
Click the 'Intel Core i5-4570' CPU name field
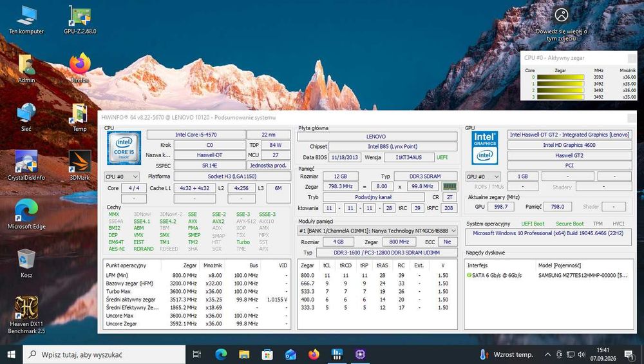pyautogui.click(x=196, y=135)
